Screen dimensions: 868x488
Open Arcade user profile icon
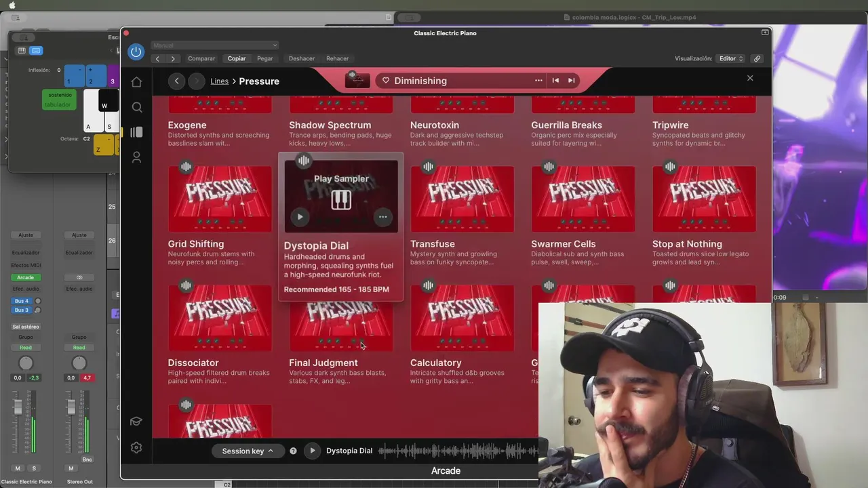click(x=136, y=157)
